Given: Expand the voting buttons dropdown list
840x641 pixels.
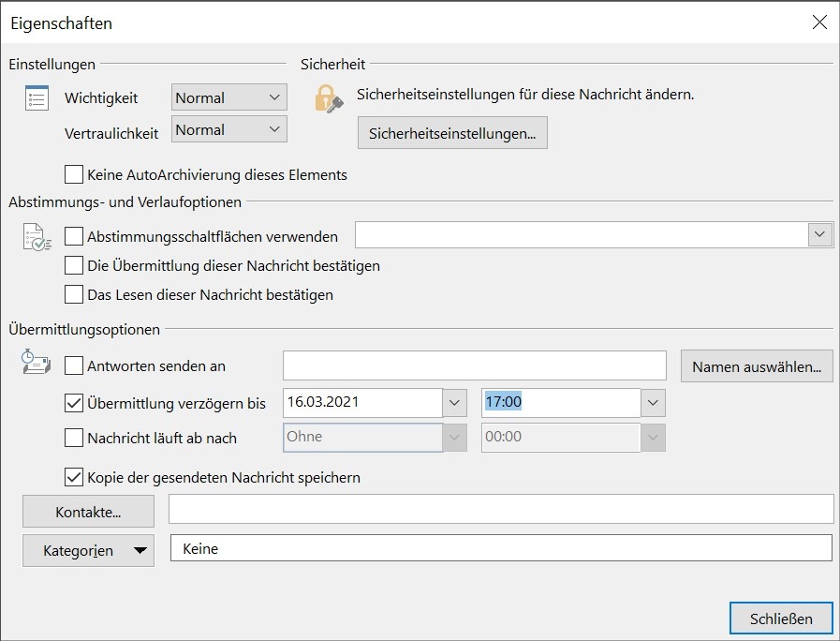Looking at the screenshot, I should (821, 234).
